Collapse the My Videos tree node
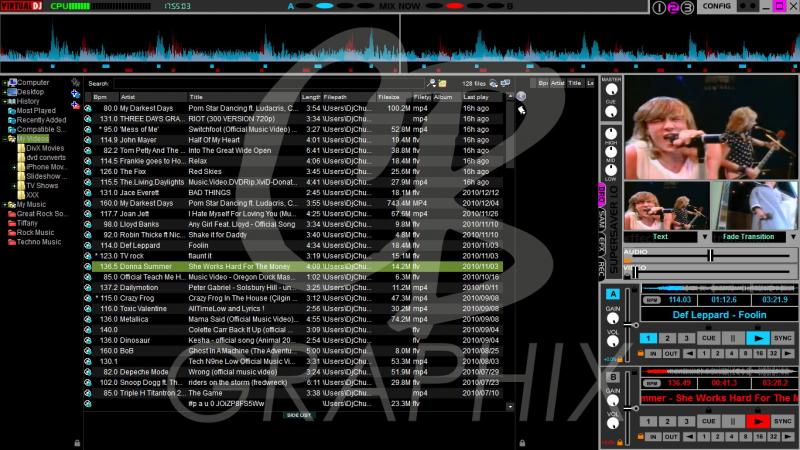The height and width of the screenshot is (450, 800). coord(5,139)
